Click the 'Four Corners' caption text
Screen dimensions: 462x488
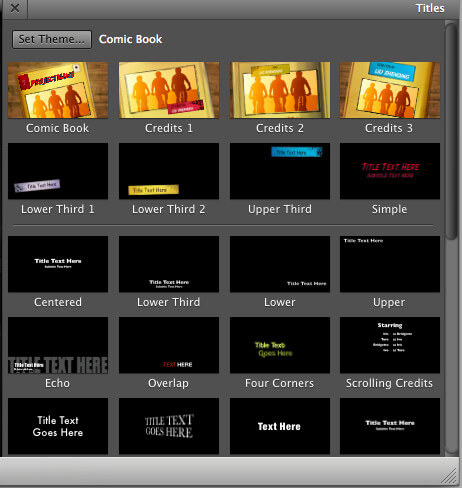279,383
